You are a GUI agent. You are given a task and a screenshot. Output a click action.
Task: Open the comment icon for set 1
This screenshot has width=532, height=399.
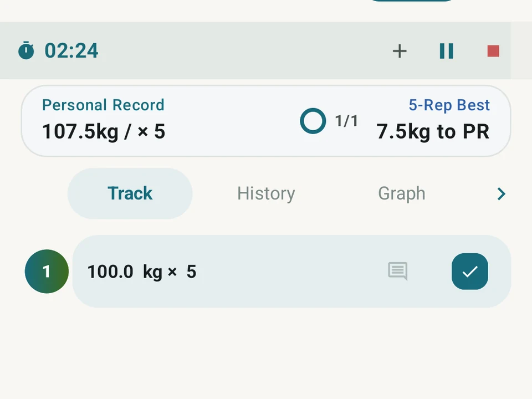(x=398, y=271)
